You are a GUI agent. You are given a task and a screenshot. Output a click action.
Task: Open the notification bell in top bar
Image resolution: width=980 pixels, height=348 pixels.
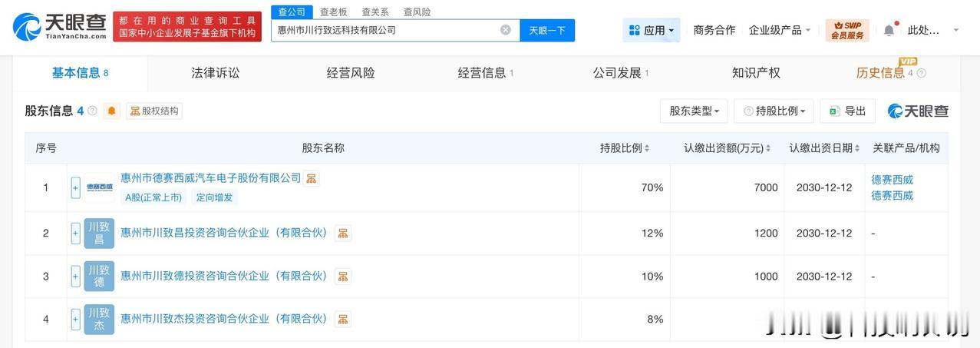pos(889,30)
